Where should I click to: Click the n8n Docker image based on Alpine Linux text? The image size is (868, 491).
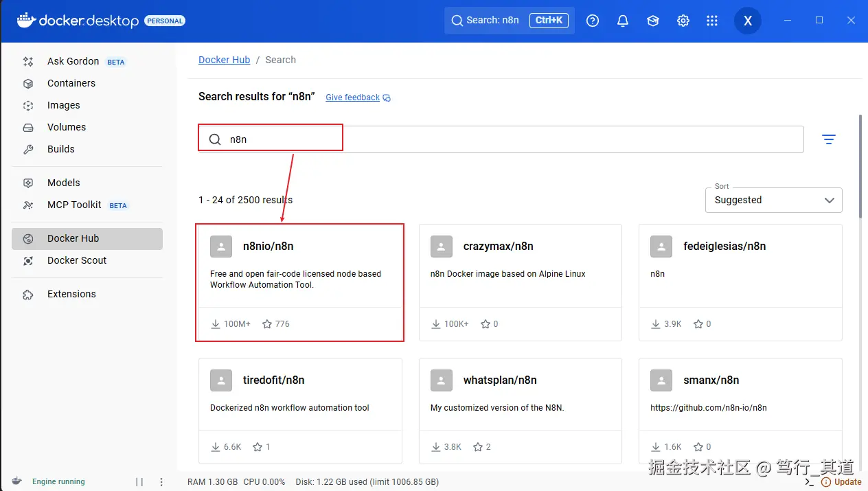(x=508, y=274)
